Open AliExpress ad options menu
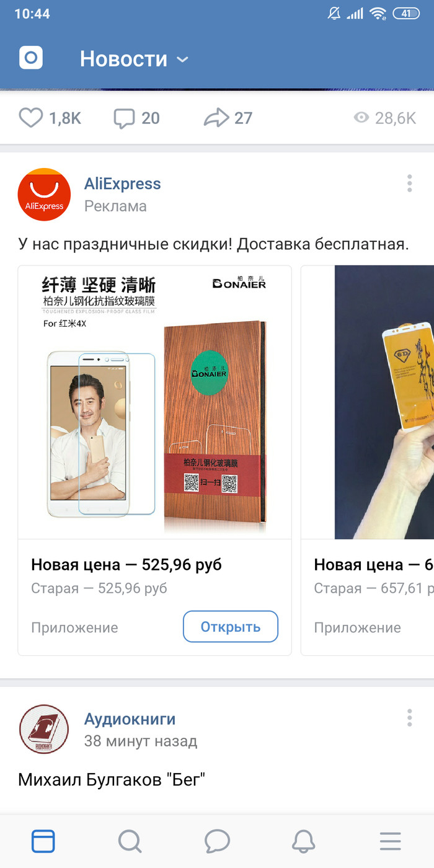Viewport: 434px width, 868px height. click(x=409, y=184)
